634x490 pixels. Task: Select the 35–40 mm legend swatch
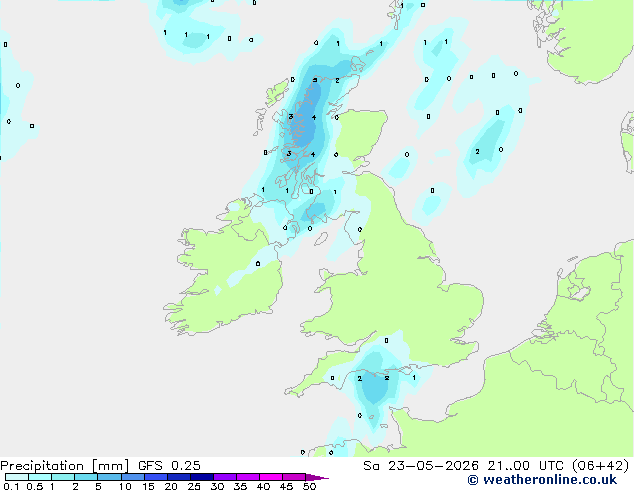247,477
